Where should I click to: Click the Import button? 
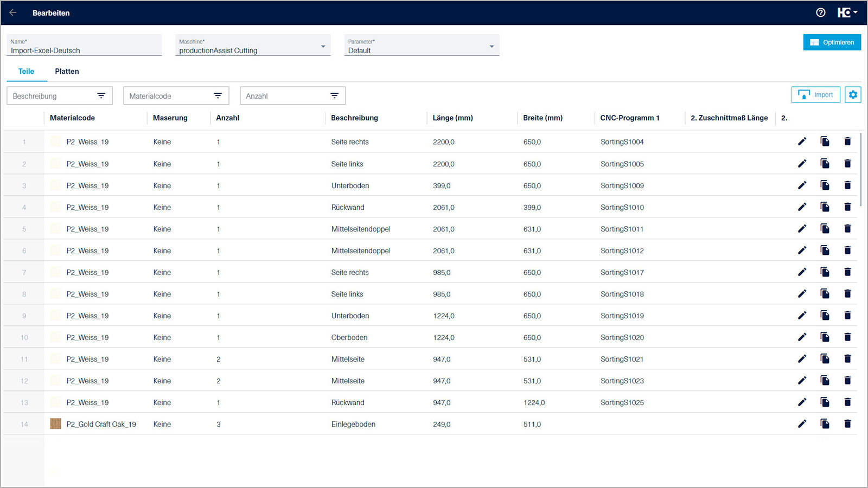pyautogui.click(x=815, y=95)
